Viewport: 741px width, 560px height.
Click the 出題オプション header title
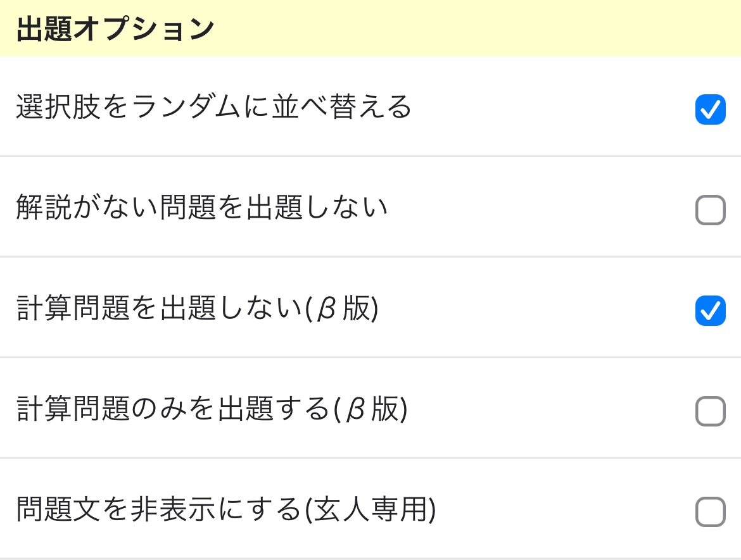[x=115, y=28]
